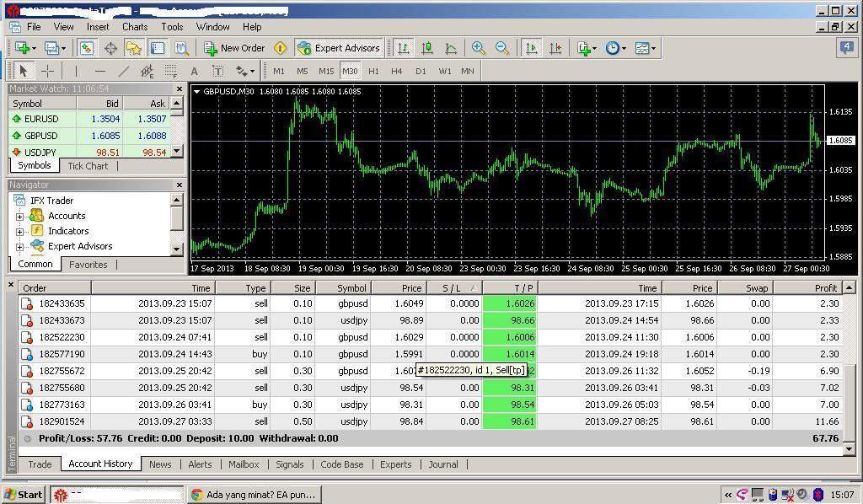Open the chart Templates icon
This screenshot has width=863, height=504.
[x=641, y=48]
